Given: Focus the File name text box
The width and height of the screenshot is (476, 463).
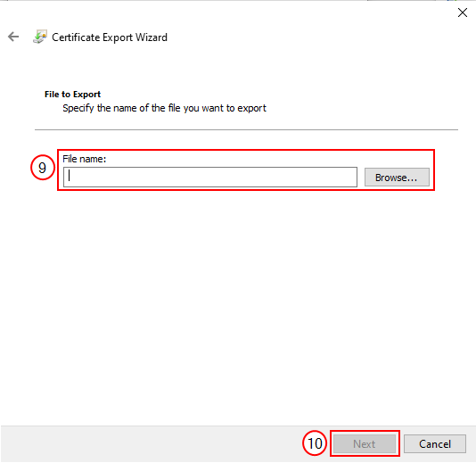Looking at the screenshot, I should point(210,177).
